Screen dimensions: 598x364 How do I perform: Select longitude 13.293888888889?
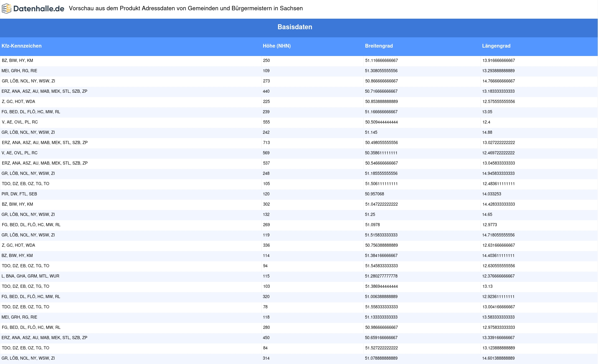498,71
